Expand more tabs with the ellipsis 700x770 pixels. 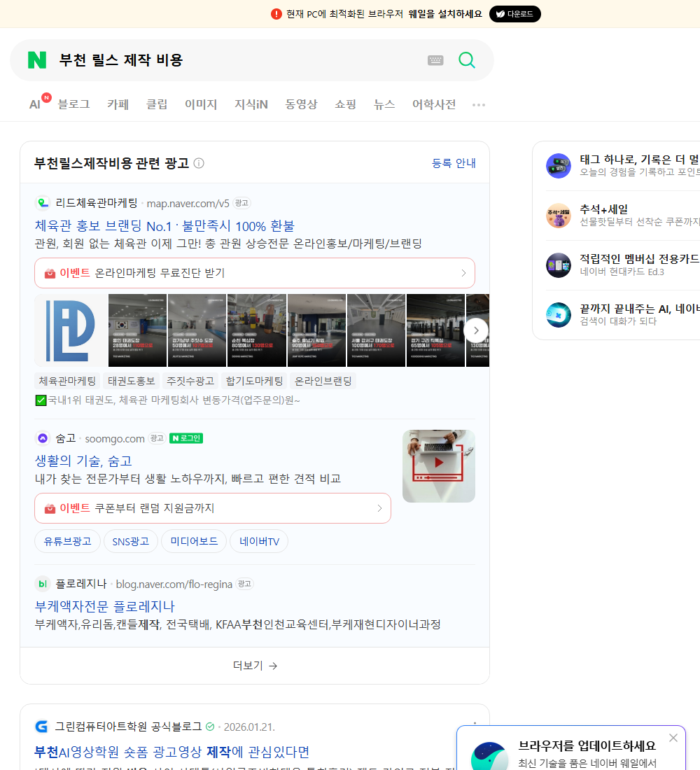click(479, 104)
